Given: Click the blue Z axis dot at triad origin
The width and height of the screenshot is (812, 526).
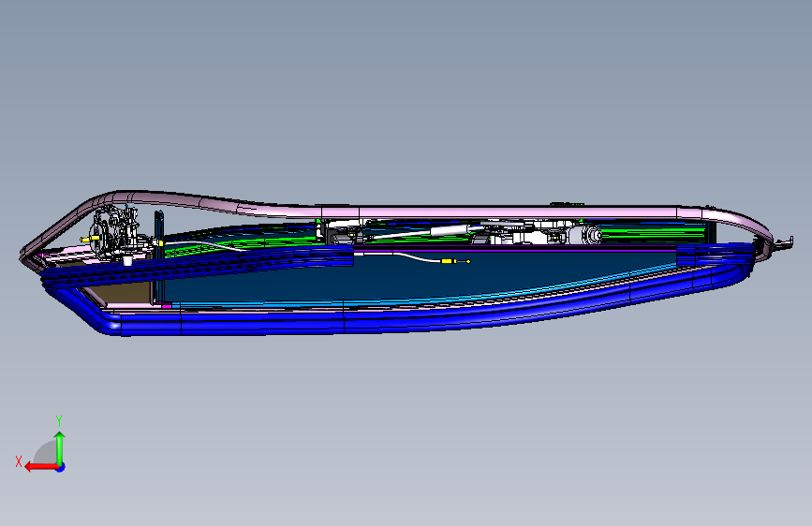Looking at the screenshot, I should [x=61, y=467].
